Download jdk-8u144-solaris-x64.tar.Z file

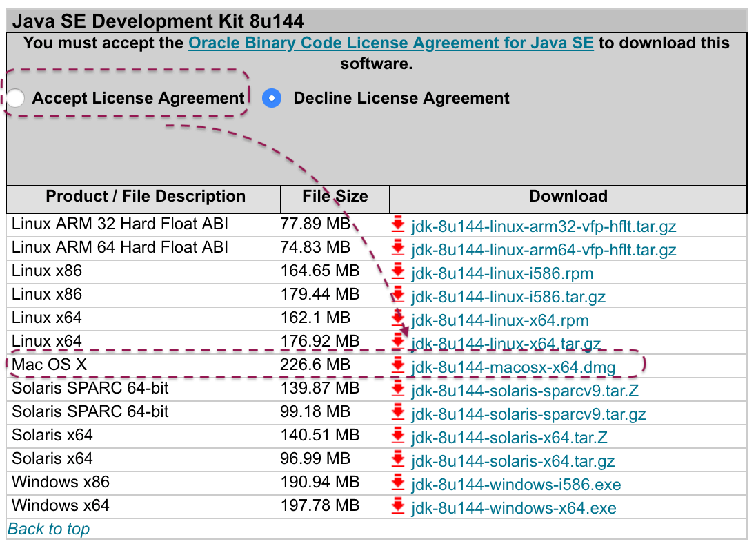[x=510, y=437]
